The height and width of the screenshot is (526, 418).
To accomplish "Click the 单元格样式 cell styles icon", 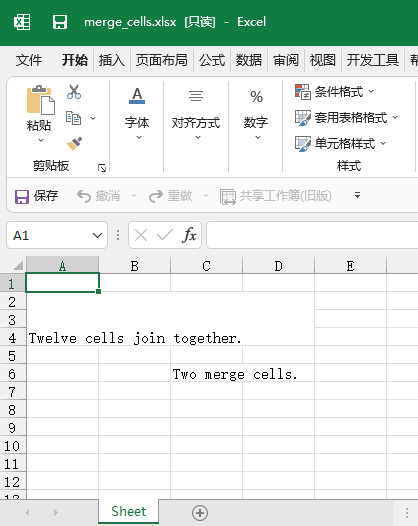I will pos(303,144).
